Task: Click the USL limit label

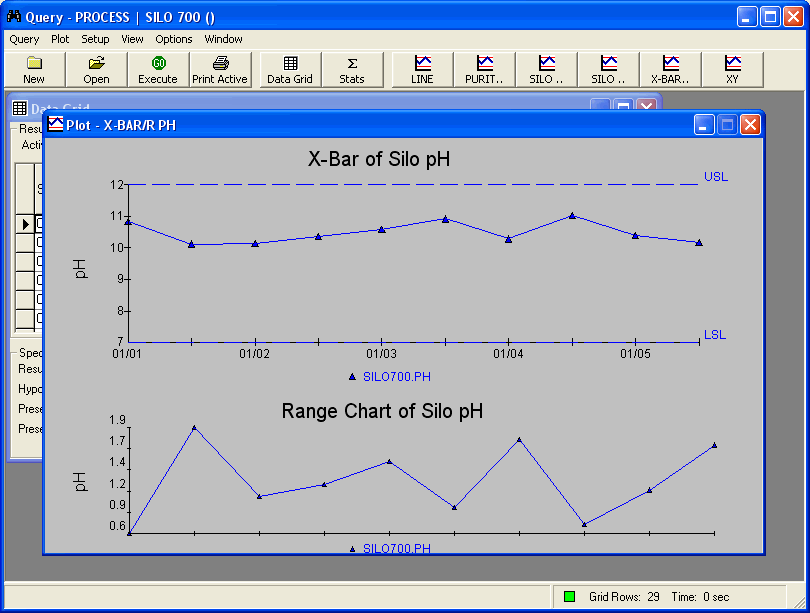Action: pyautogui.click(x=716, y=177)
